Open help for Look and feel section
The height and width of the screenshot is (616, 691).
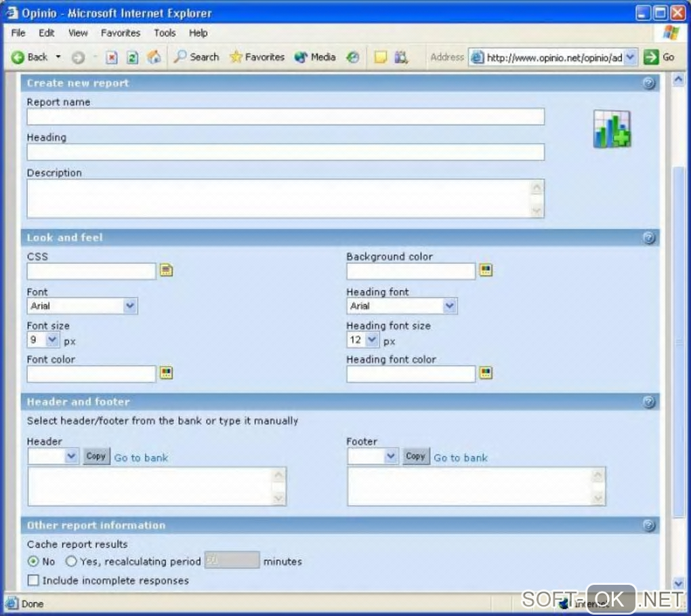649,238
